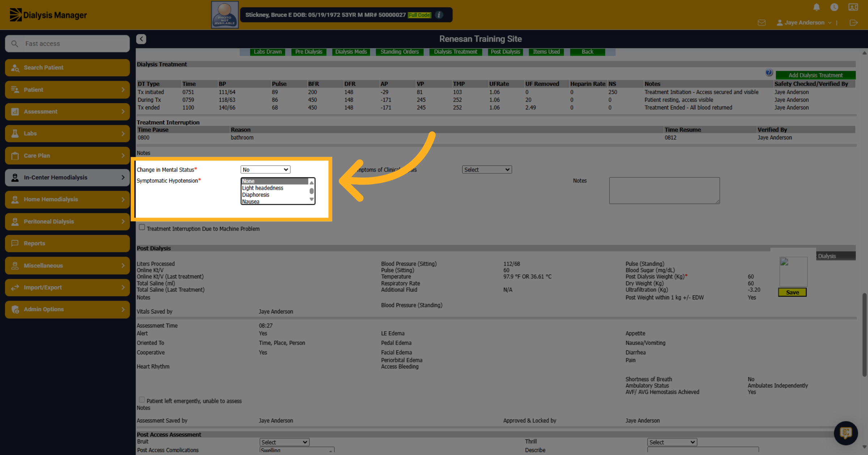Click the Fast access search field
This screenshot has height=455, width=868.
coord(68,44)
